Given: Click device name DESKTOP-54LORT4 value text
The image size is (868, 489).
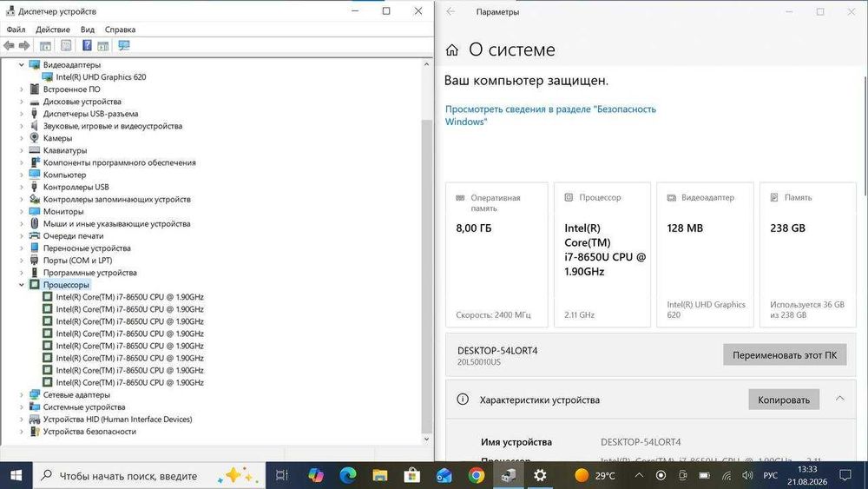Looking at the screenshot, I should tap(641, 442).
